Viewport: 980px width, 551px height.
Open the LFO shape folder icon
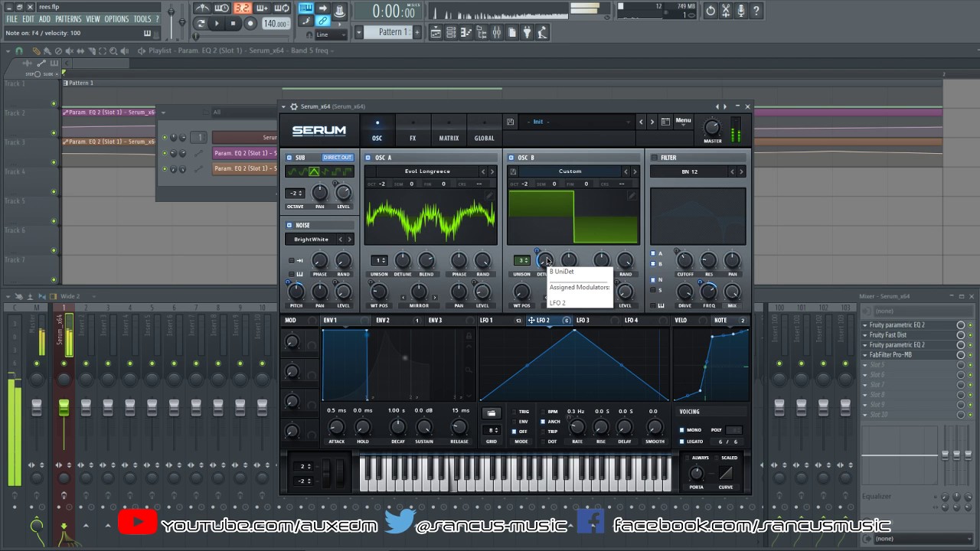click(492, 413)
